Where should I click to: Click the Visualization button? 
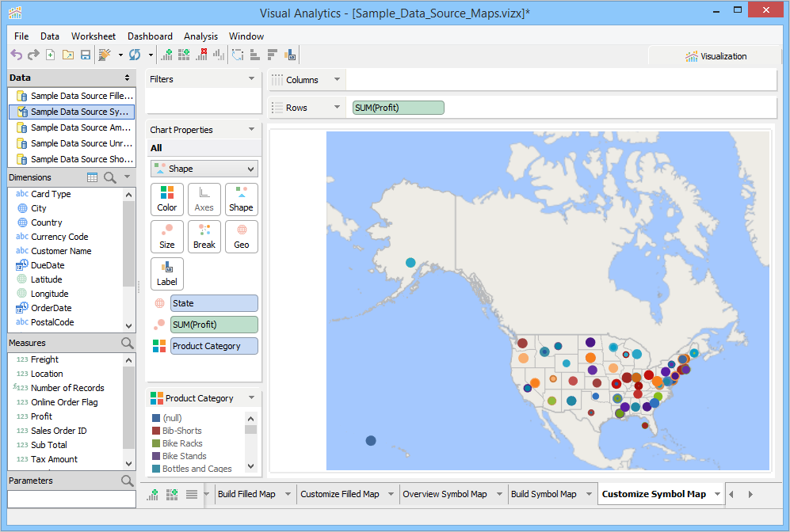click(716, 56)
